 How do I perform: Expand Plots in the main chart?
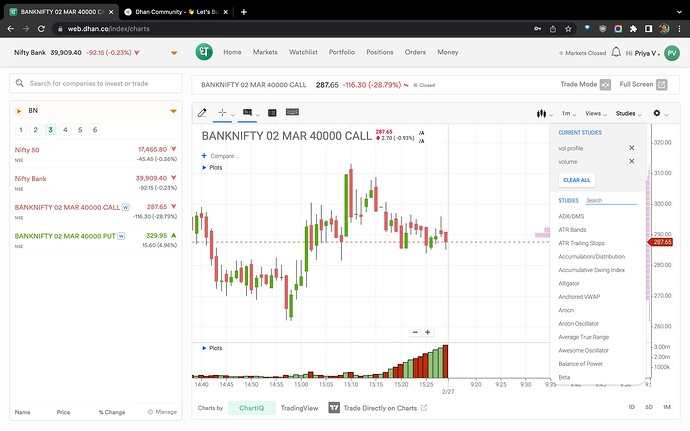click(x=212, y=168)
